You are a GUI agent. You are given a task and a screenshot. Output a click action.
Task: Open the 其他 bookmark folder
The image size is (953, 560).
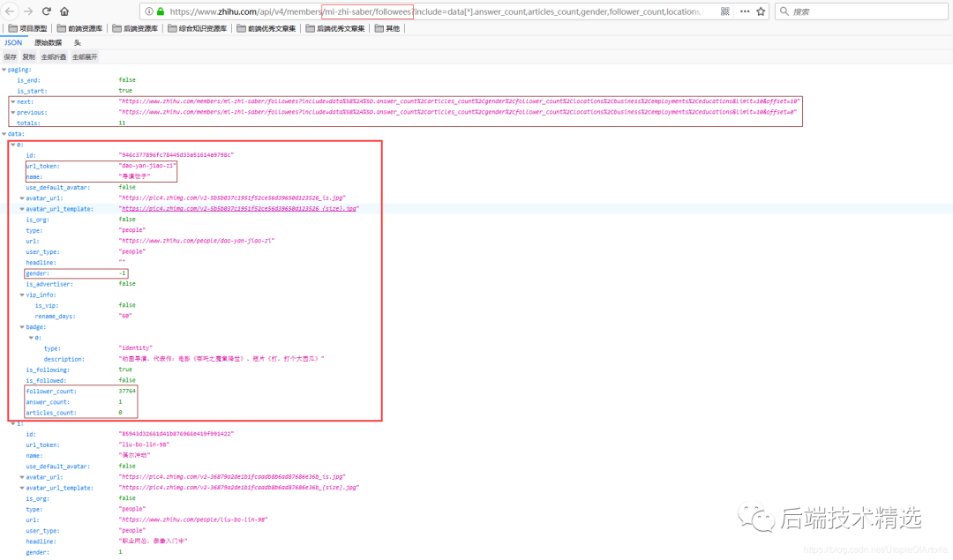(x=387, y=28)
